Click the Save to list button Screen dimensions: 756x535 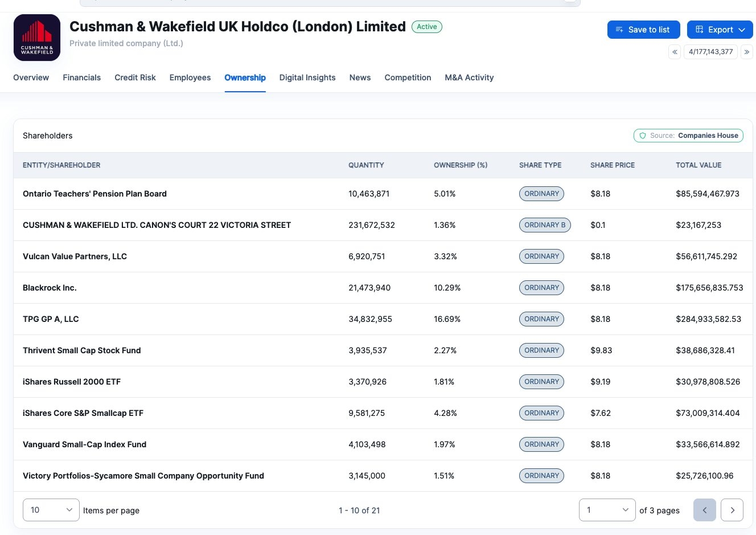coord(643,30)
